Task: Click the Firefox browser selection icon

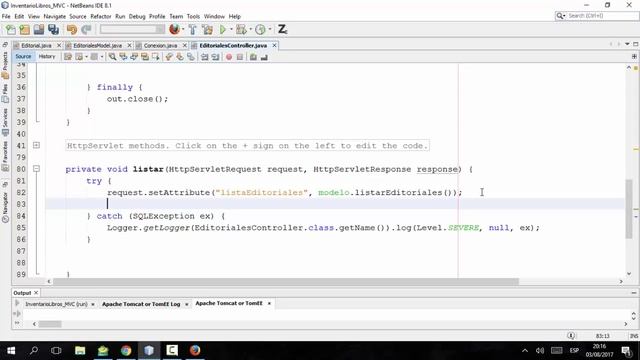Action: coord(174,29)
